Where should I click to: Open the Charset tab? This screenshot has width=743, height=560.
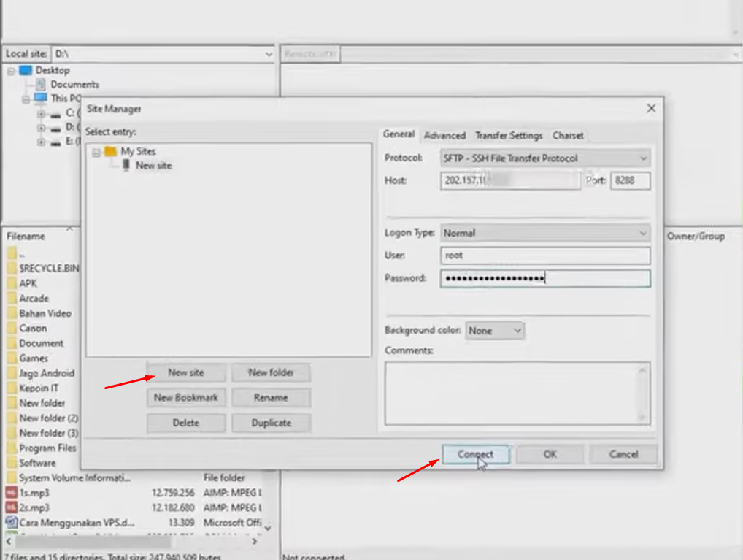click(x=568, y=136)
